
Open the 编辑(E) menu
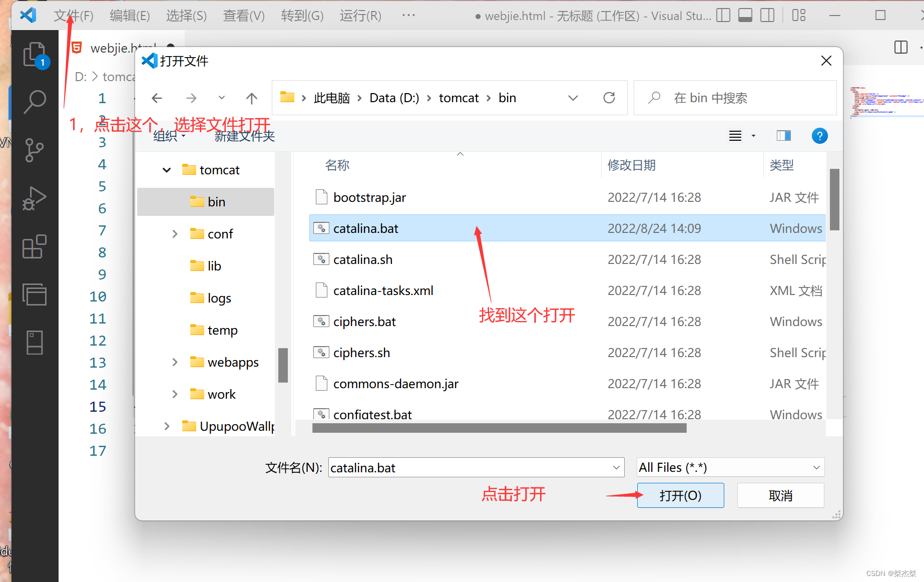point(130,16)
